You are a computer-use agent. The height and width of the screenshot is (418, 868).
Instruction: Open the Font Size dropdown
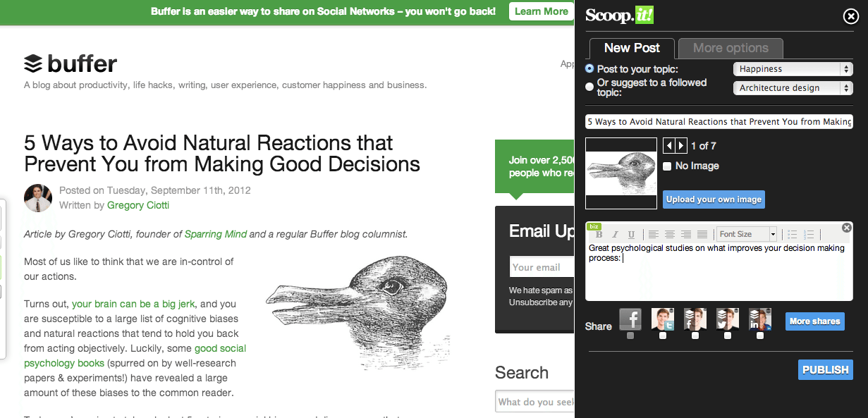pyautogui.click(x=747, y=235)
